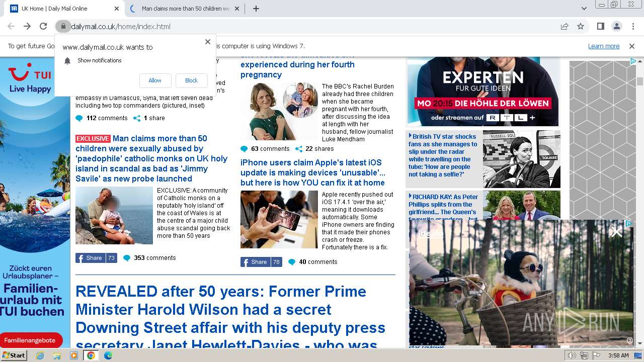
Task: Launch Internet Explorer from the taskbar
Action: [40, 355]
